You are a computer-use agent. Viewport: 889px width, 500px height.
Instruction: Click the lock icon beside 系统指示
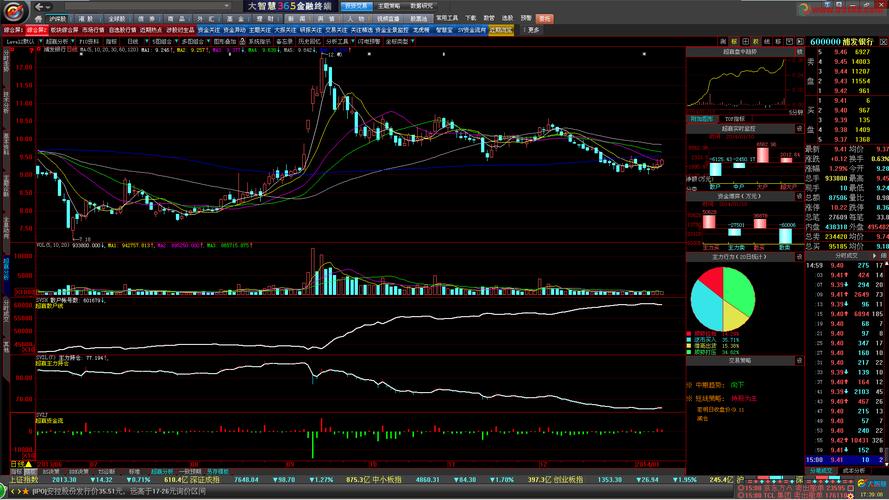point(242,41)
